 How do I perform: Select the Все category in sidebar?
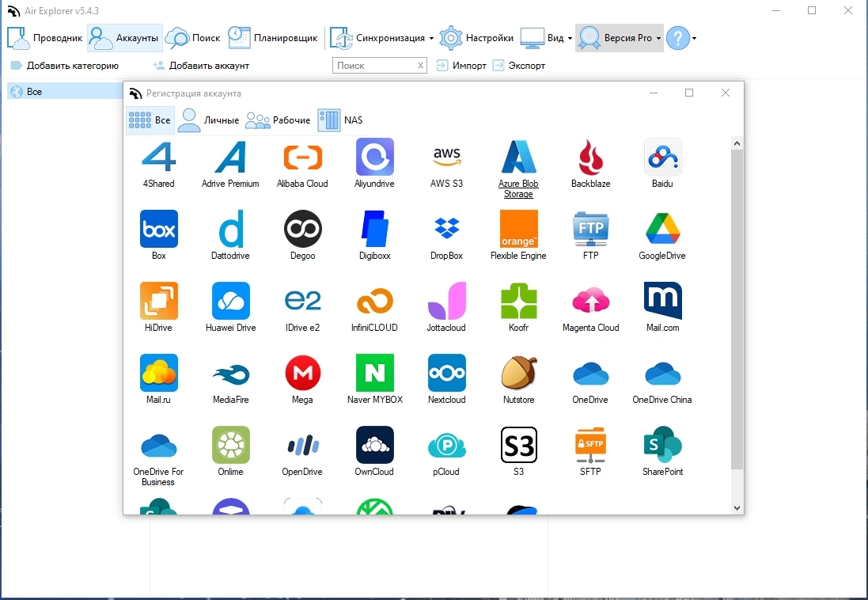pyautogui.click(x=65, y=91)
